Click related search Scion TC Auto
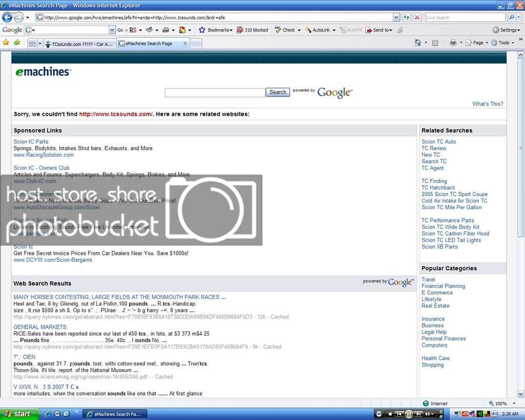The width and height of the screenshot is (525, 420). pyautogui.click(x=439, y=142)
